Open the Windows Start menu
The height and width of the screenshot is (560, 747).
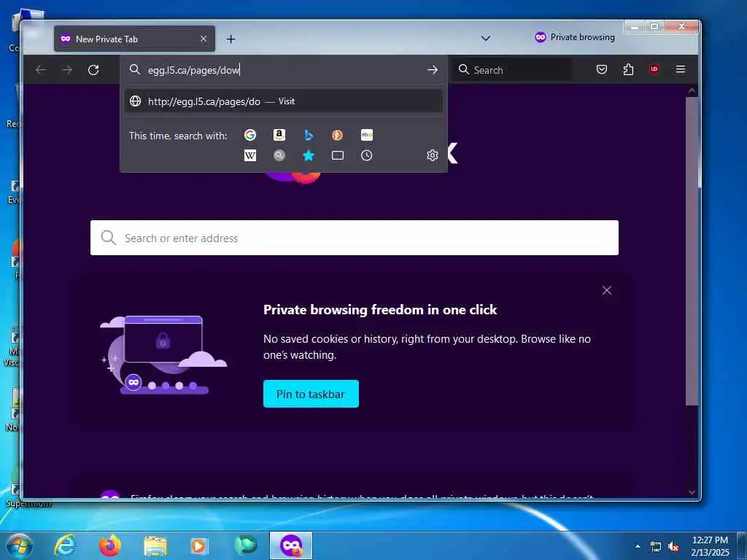pyautogui.click(x=20, y=545)
